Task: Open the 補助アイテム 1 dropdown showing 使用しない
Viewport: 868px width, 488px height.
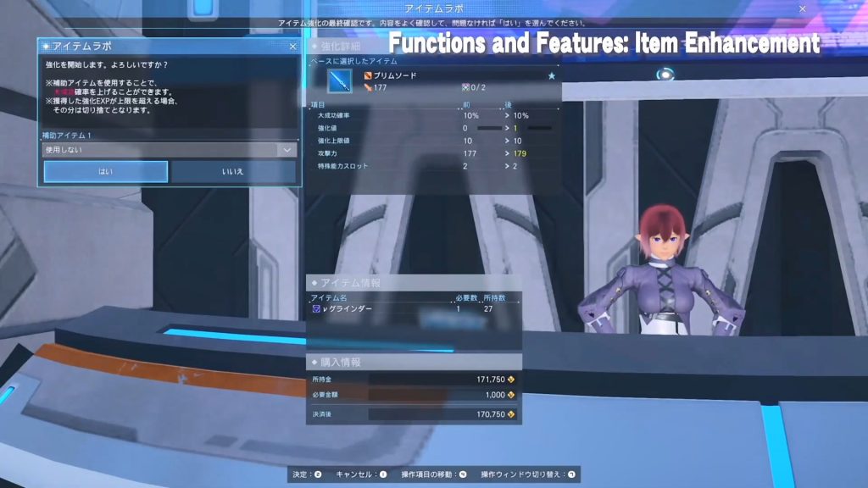Action: tap(170, 150)
